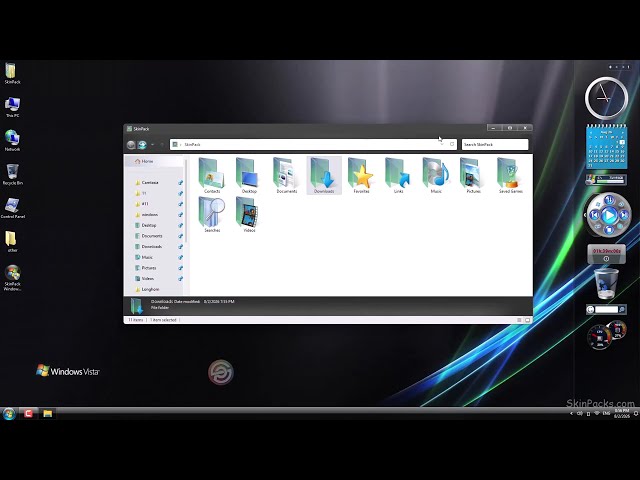Click the navigation pane scrollbar
This screenshot has width=640, height=480.
(186, 200)
